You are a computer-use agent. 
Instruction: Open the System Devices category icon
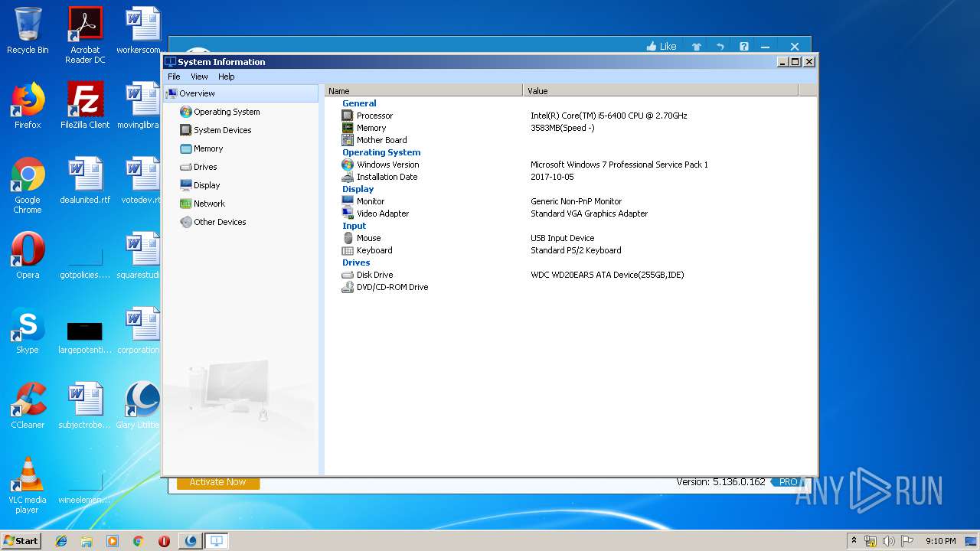(x=186, y=130)
